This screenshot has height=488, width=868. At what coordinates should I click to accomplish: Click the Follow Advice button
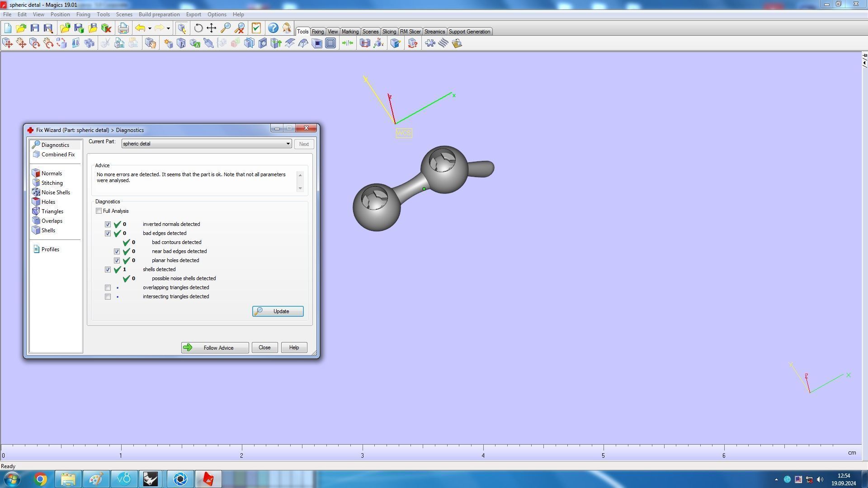pos(215,348)
